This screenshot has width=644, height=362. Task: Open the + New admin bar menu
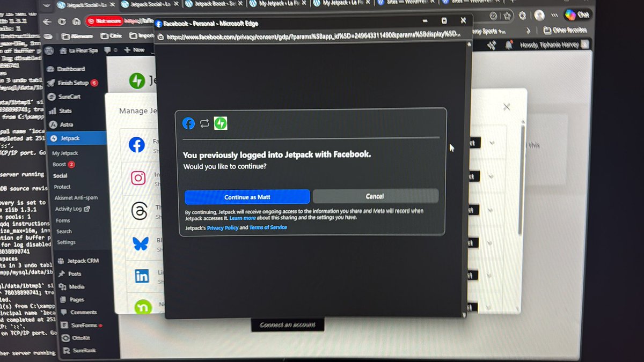[134, 50]
